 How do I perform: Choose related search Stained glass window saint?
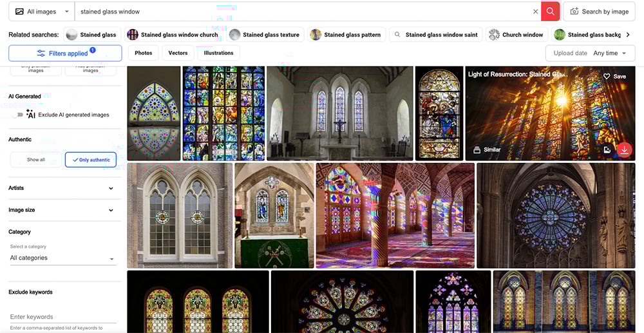435,35
